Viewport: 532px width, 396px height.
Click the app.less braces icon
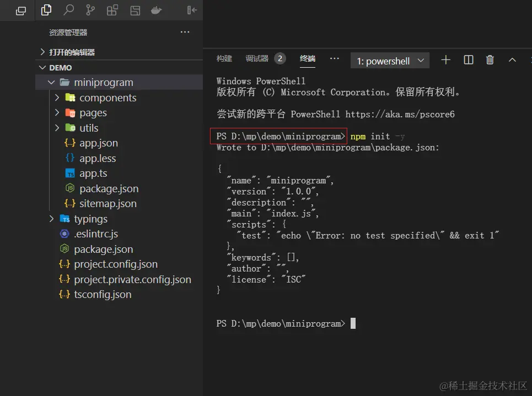70,158
